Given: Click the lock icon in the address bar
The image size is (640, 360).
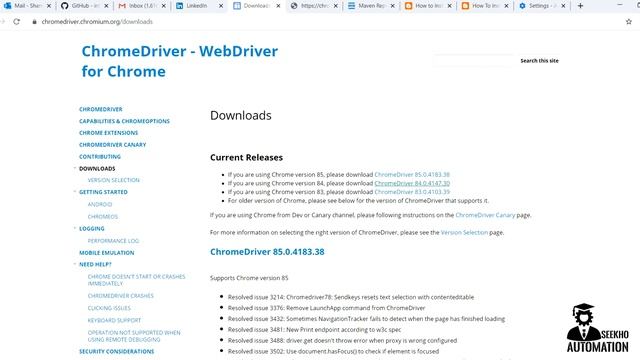Looking at the screenshot, I should pyautogui.click(x=34, y=22).
